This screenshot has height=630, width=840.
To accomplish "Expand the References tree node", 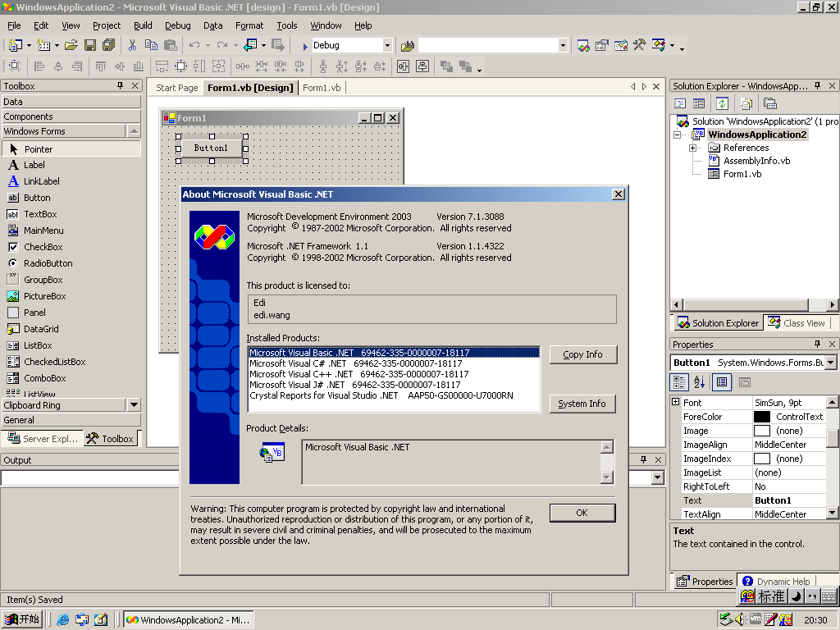I will (x=692, y=148).
